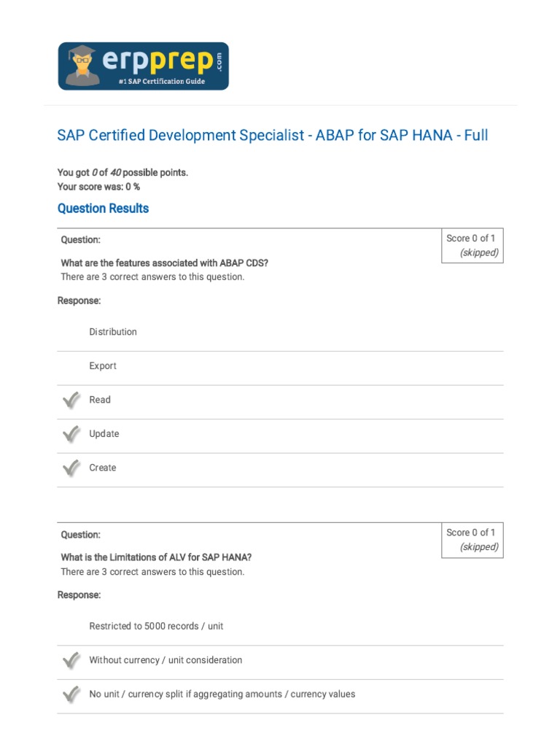Screen dimensions: 560x747
Task: Click the checkmark beside Update
Action: 71,434
